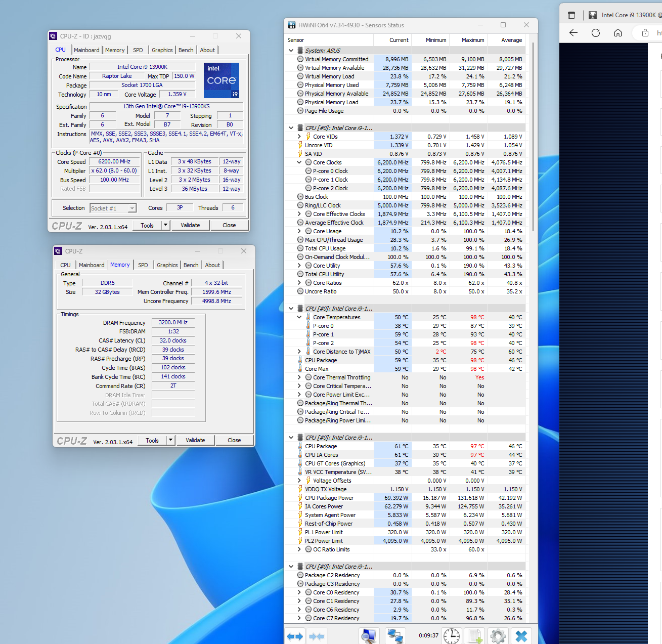Click the Maximum column header in HWiNFO

[x=468, y=40]
